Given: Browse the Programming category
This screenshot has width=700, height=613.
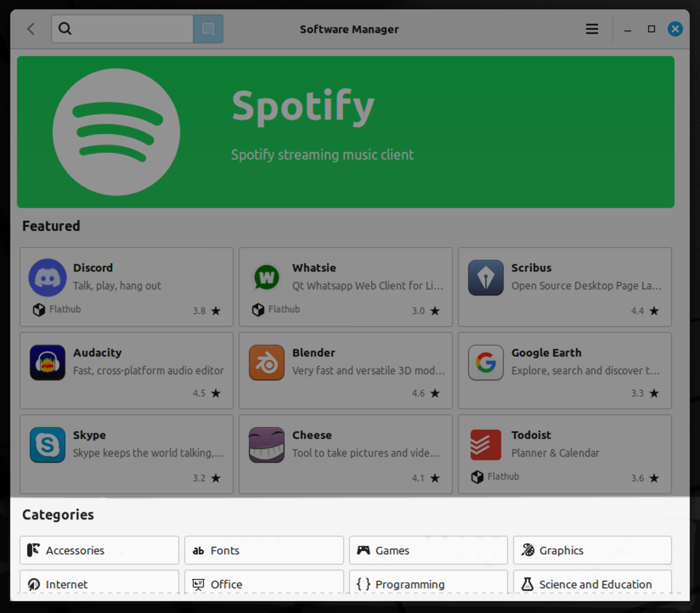Looking at the screenshot, I should pyautogui.click(x=428, y=582).
